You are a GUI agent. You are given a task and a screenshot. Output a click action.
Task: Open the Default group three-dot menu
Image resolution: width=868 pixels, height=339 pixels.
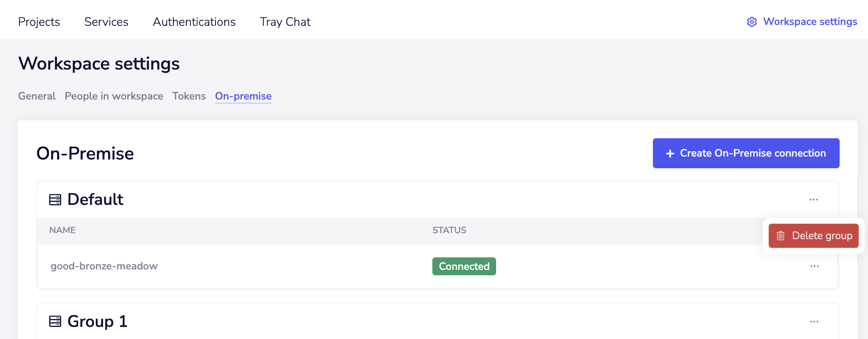813,199
